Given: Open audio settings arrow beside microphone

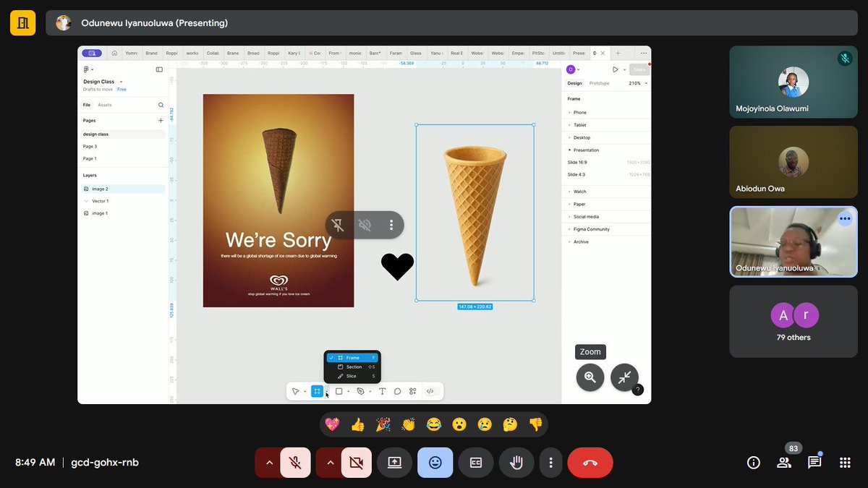Looking at the screenshot, I should click(268, 463).
